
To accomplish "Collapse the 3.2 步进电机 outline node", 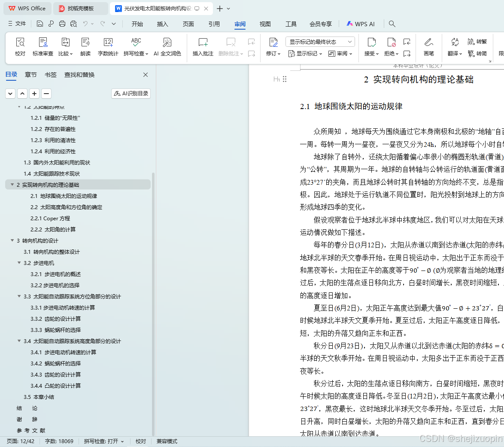I will coord(19,263).
